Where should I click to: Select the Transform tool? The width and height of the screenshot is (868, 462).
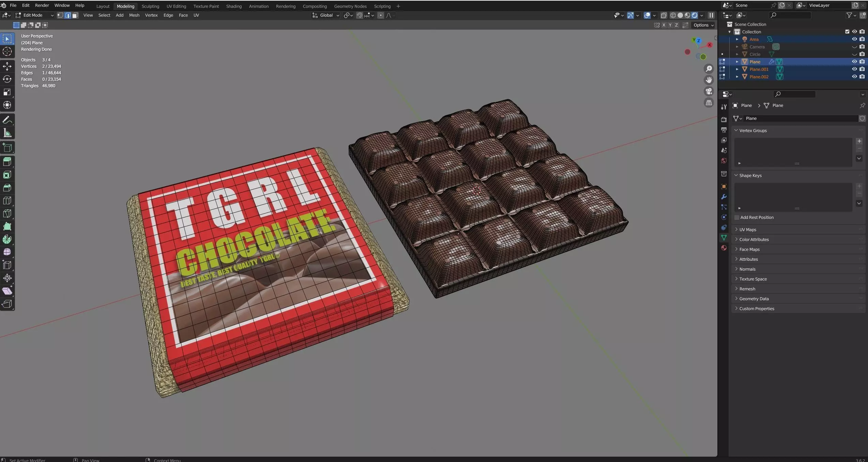coord(7,105)
